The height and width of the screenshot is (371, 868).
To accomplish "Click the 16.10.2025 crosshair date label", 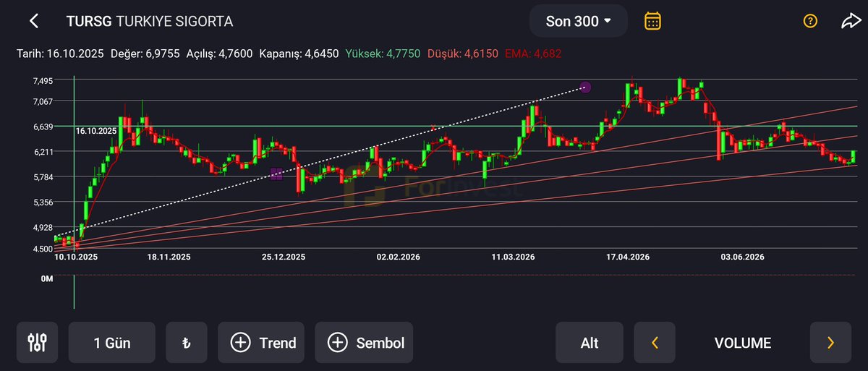I will click(96, 131).
